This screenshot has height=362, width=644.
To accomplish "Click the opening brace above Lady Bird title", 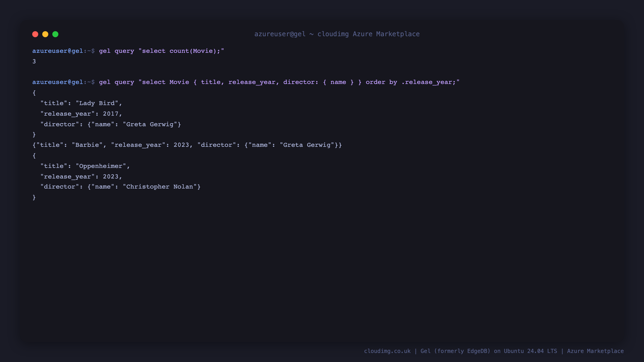I will tap(34, 93).
